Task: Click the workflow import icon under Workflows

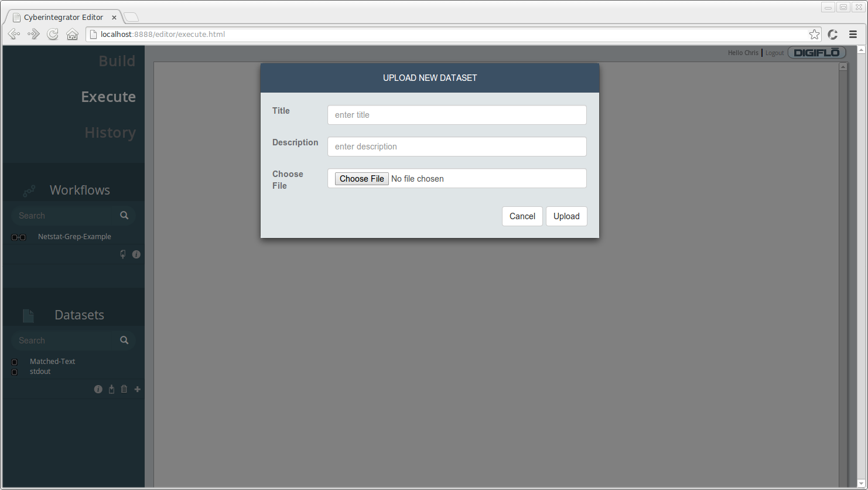Action: pos(123,254)
